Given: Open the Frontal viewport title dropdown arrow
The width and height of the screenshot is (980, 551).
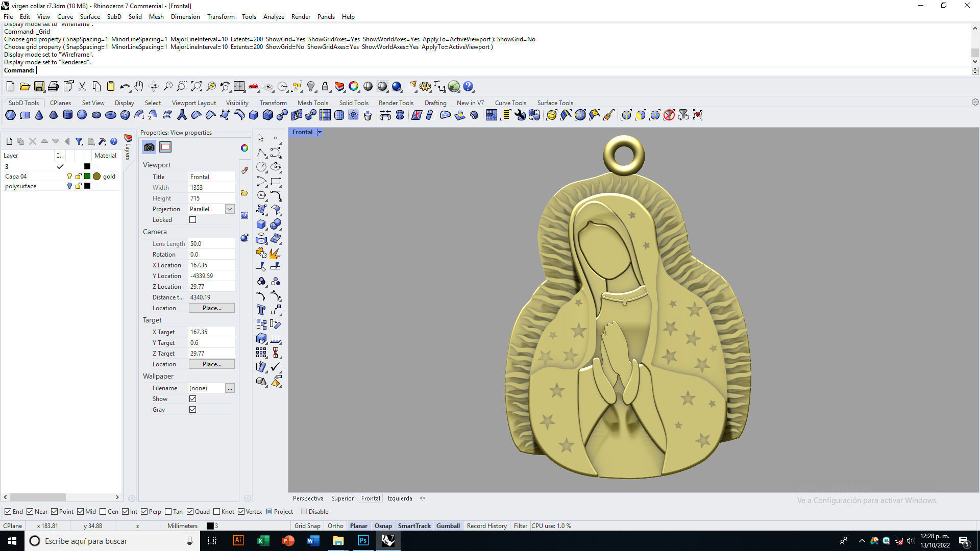Looking at the screenshot, I should coord(320,132).
